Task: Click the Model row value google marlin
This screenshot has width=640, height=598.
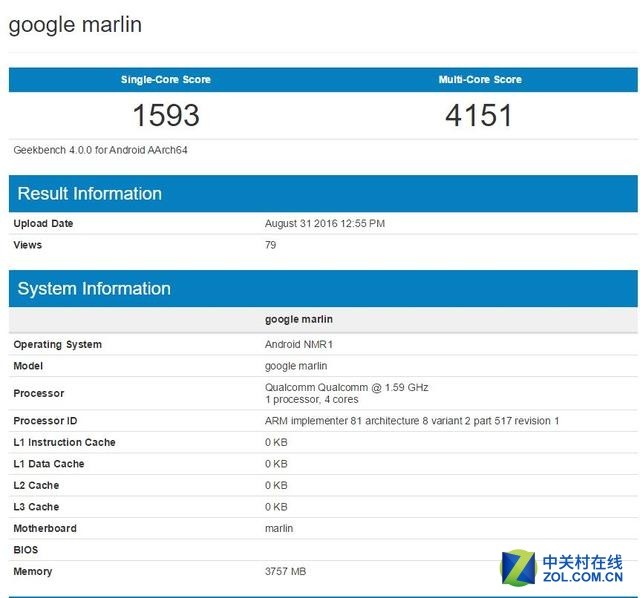Action: pyautogui.click(x=296, y=366)
